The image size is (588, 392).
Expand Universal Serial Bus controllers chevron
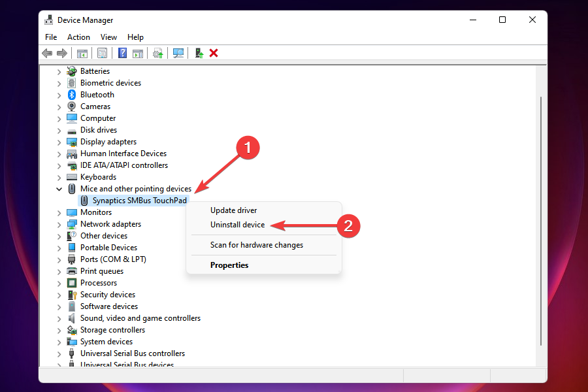coord(59,354)
